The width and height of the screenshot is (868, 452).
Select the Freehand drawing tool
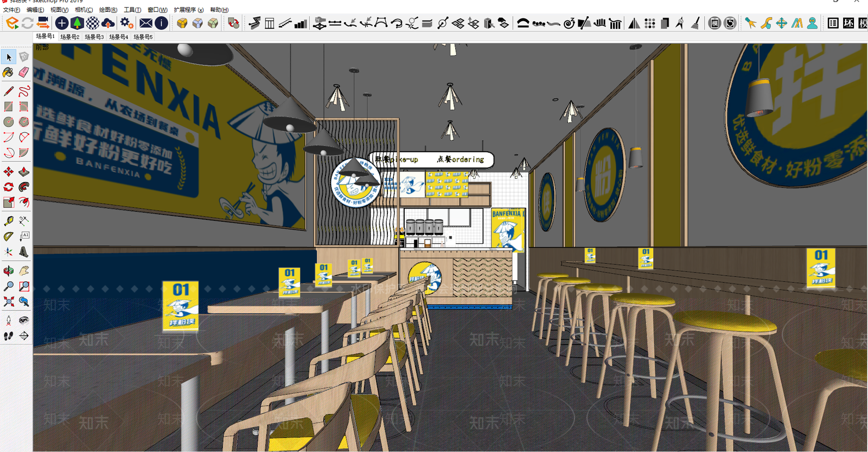(x=24, y=91)
